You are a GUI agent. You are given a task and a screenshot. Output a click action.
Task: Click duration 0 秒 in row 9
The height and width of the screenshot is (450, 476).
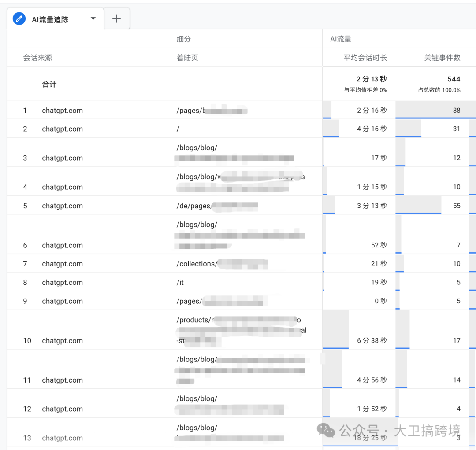(x=381, y=301)
